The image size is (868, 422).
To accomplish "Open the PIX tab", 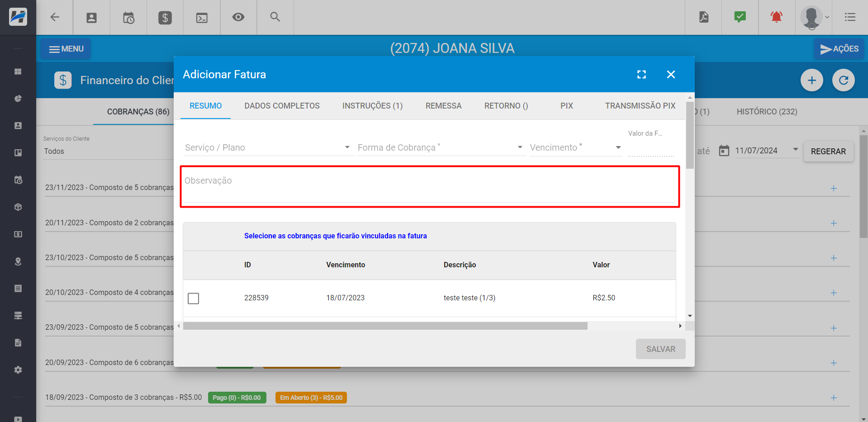I will (566, 106).
